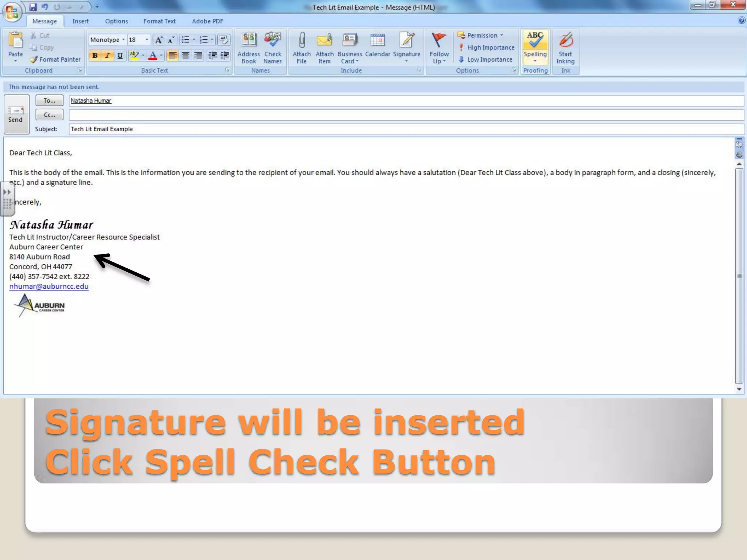Expand the collapsed side pane arrows
The height and width of the screenshot is (560, 747).
point(7,192)
